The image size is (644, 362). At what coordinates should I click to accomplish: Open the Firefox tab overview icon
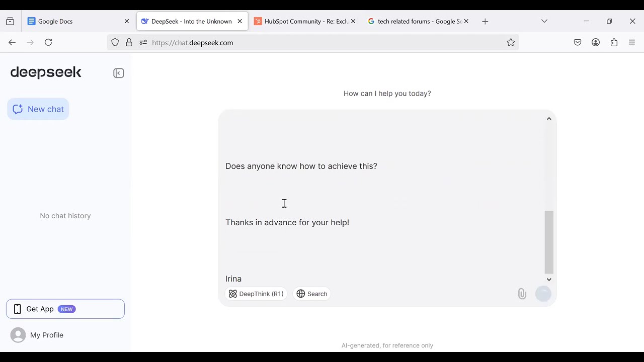[x=10, y=21]
